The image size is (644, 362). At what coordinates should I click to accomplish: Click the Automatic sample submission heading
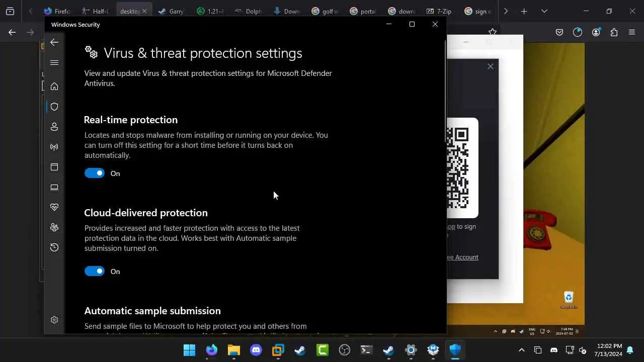tap(152, 311)
